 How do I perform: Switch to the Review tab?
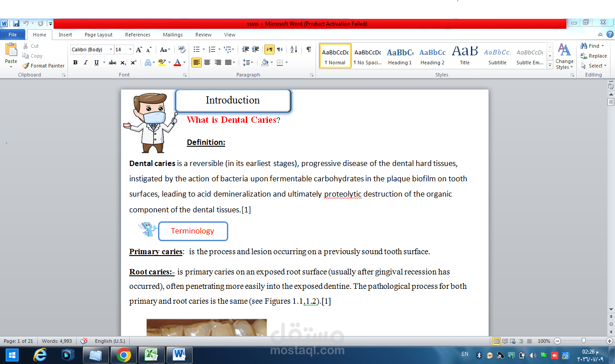coord(203,35)
